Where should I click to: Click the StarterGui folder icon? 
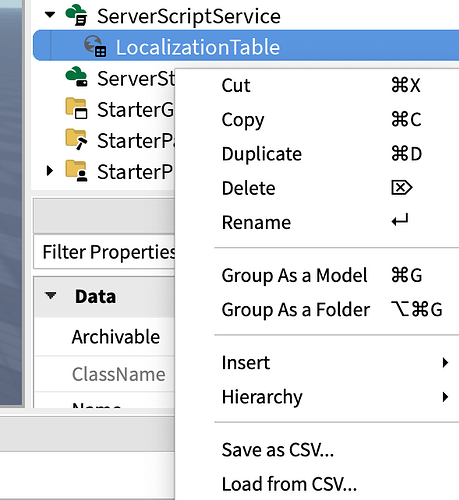coord(76,108)
